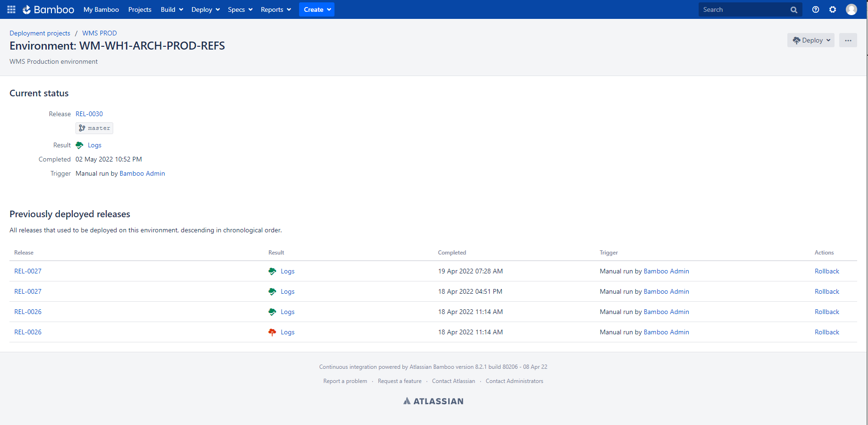Image resolution: width=868 pixels, height=425 pixels.
Task: Click the Release column header
Action: click(x=24, y=253)
